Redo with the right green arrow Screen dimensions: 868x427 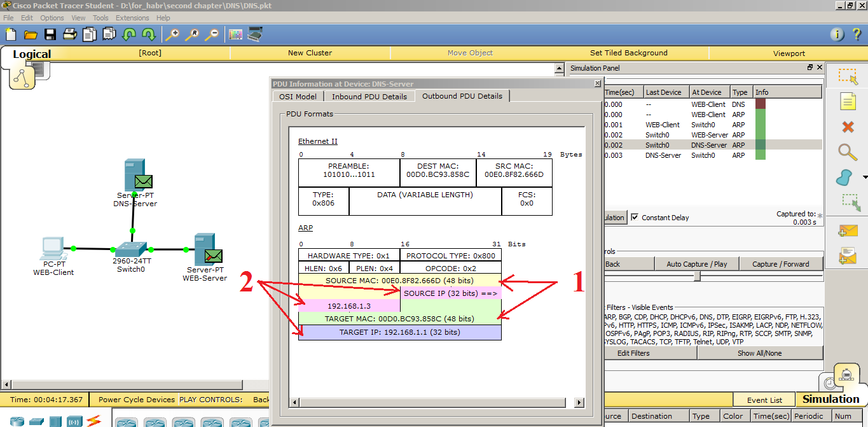149,34
